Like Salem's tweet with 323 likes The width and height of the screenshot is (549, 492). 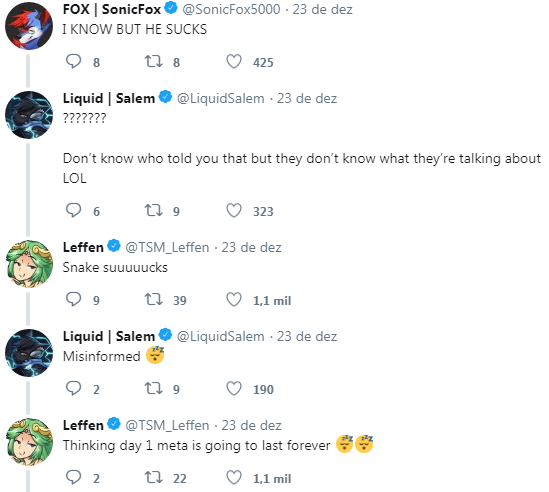234,211
